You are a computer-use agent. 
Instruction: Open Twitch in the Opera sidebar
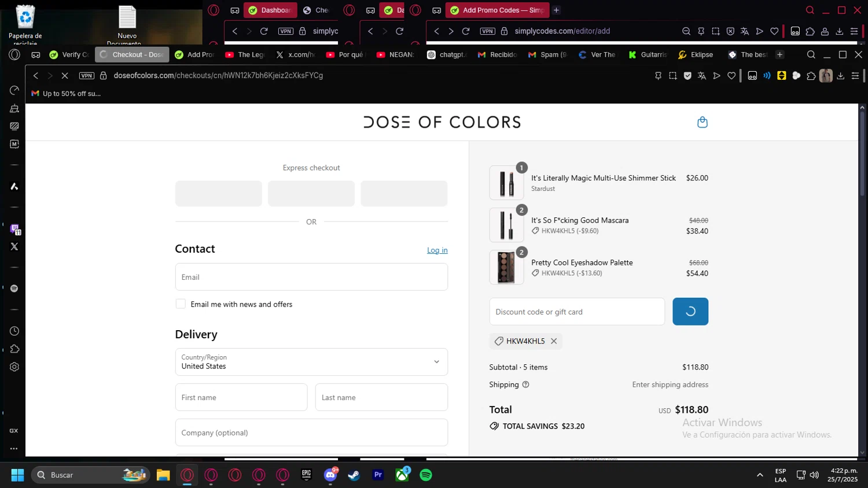click(x=14, y=229)
